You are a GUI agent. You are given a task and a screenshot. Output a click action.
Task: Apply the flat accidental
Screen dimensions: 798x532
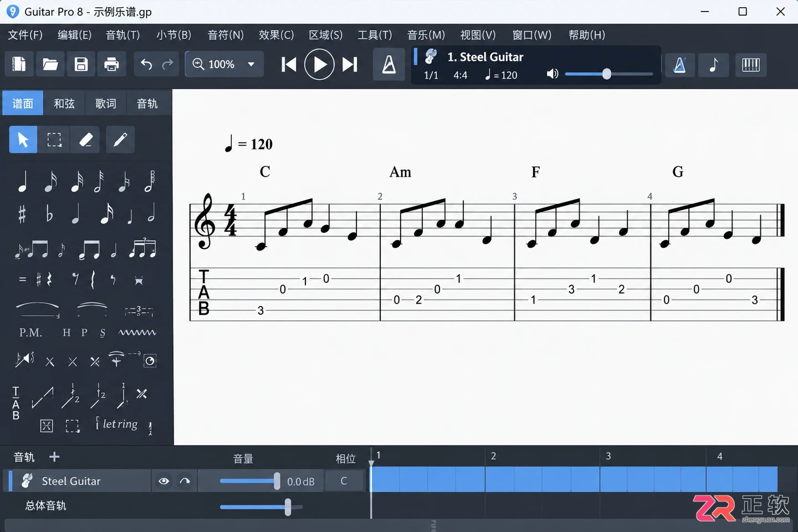(49, 214)
